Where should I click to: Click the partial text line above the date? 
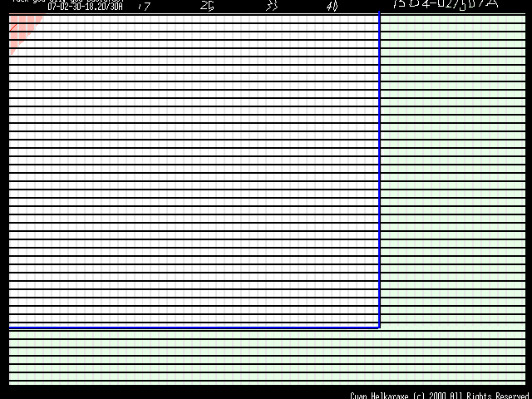pos(29,1)
